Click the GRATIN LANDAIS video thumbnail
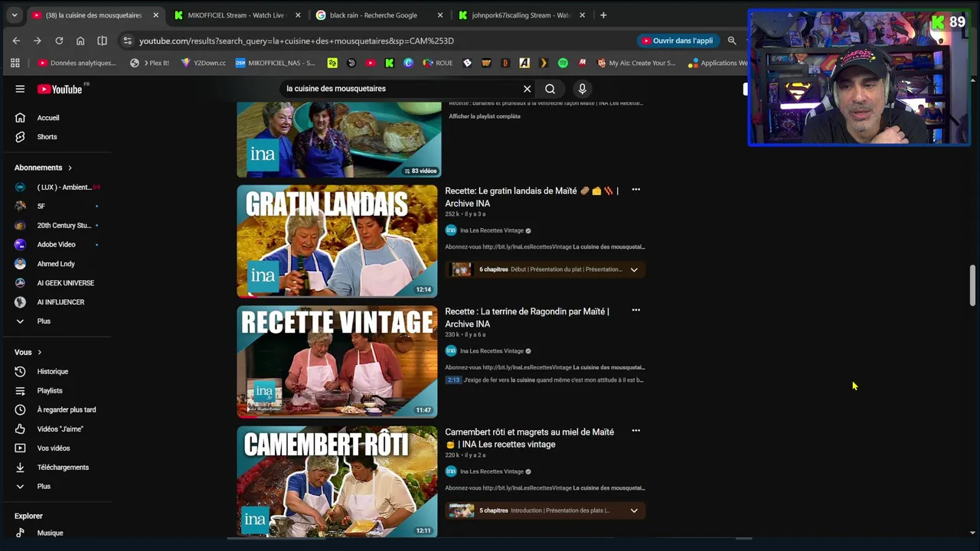Screen dimensions: 980x551 pos(337,241)
